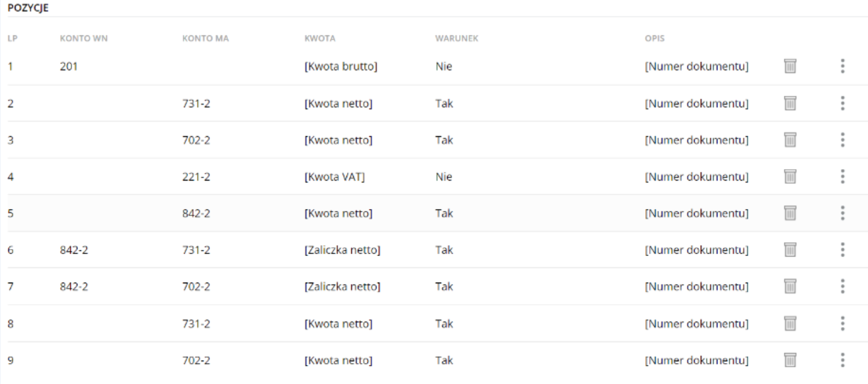The height and width of the screenshot is (384, 868).
Task: Delete row 5 with 842-2 account
Action: click(x=789, y=213)
